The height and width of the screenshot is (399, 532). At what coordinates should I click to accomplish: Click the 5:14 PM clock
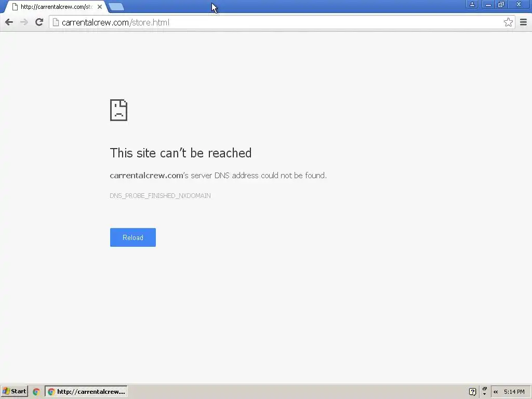(514, 392)
